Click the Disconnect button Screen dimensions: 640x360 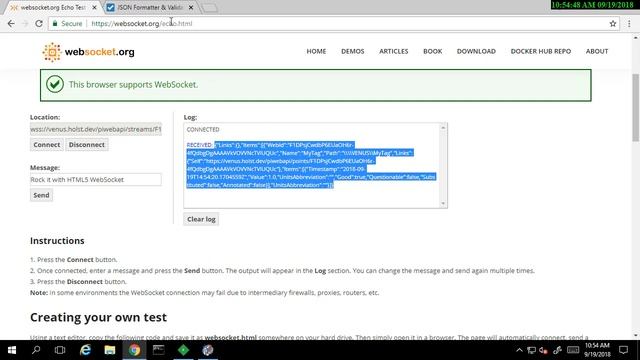point(87,145)
